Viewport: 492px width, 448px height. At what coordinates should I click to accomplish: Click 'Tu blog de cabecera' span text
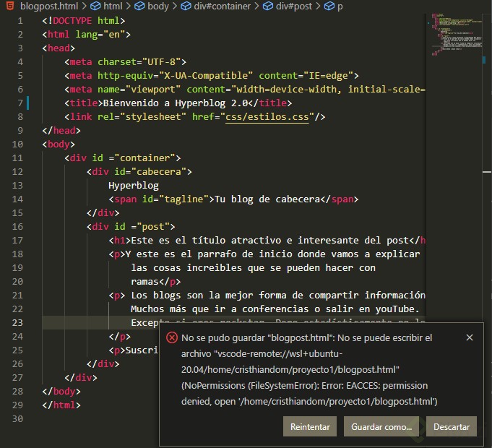tap(267, 199)
